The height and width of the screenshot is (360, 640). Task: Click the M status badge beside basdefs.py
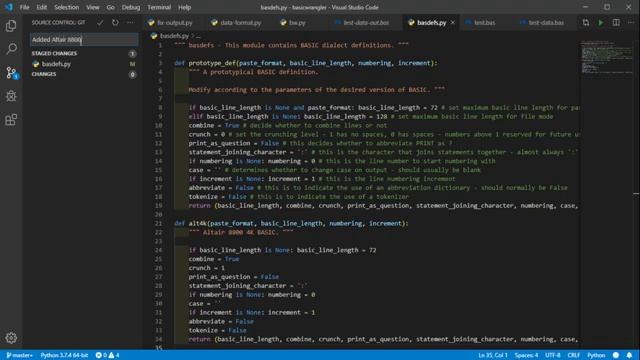click(132, 64)
